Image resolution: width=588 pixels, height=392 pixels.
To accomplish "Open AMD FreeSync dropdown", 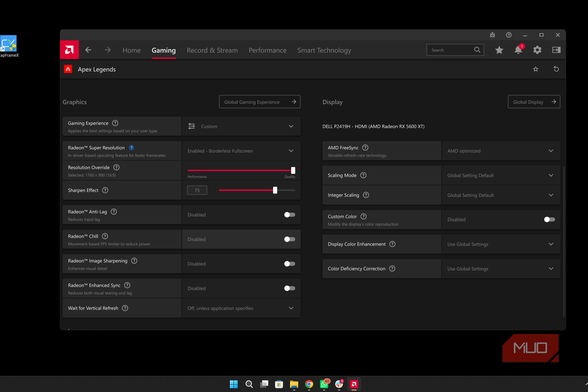I will [501, 151].
